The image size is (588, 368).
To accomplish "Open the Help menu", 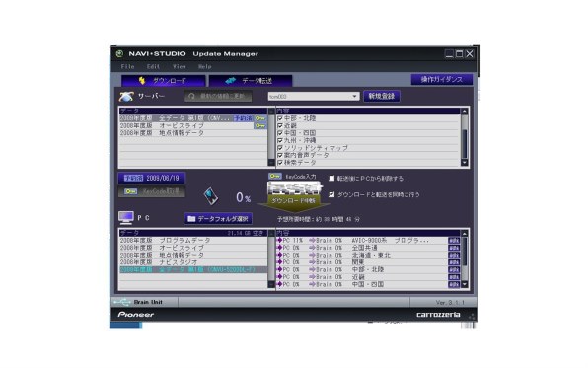I will click(205, 66).
